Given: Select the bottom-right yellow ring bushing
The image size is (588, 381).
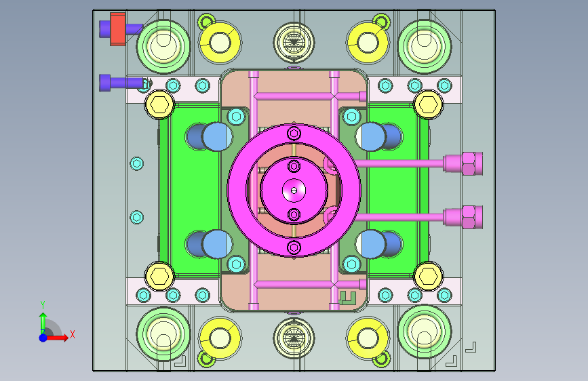Looking at the screenshot, I should tap(368, 338).
